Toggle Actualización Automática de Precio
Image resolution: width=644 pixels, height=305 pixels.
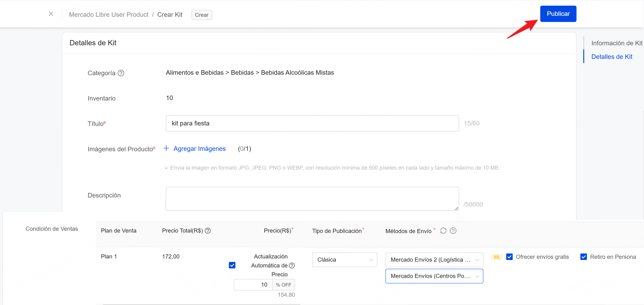tap(232, 265)
